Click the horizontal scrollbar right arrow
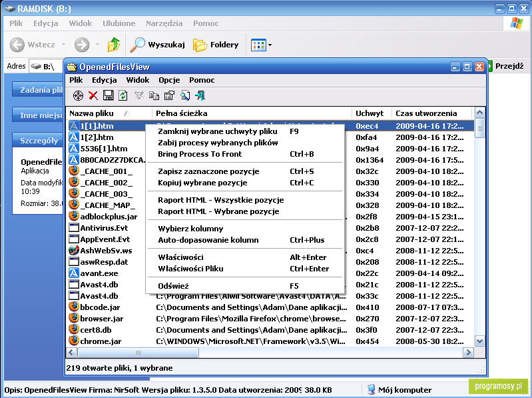Image resolution: width=532 pixels, height=398 pixels. pos(468,353)
